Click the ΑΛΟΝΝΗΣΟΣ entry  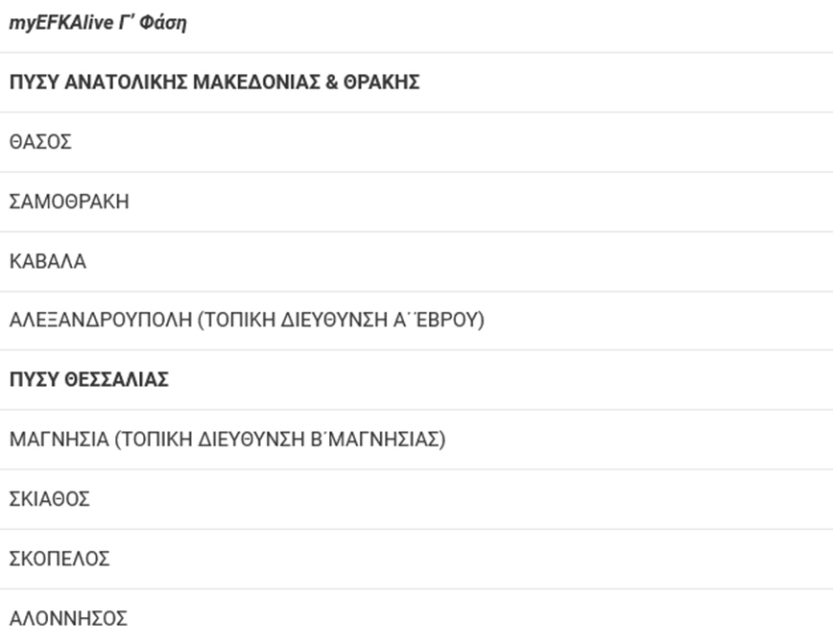(68, 618)
